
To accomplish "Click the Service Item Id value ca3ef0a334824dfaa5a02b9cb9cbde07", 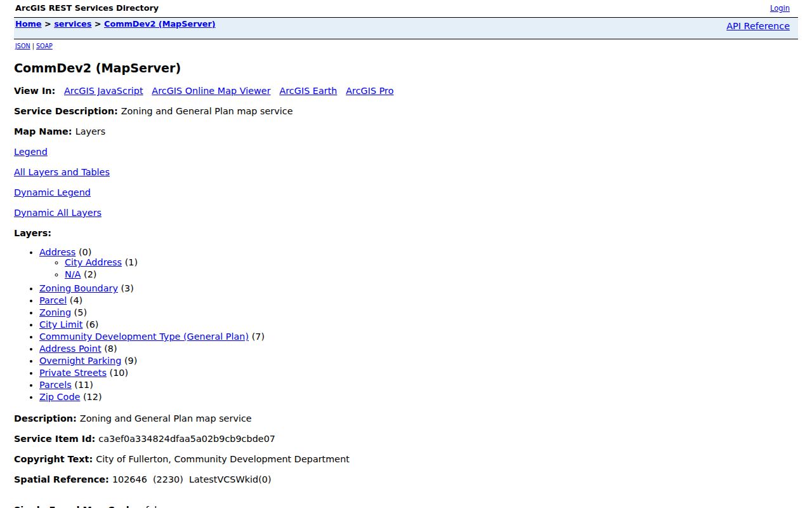I will click(x=187, y=439).
